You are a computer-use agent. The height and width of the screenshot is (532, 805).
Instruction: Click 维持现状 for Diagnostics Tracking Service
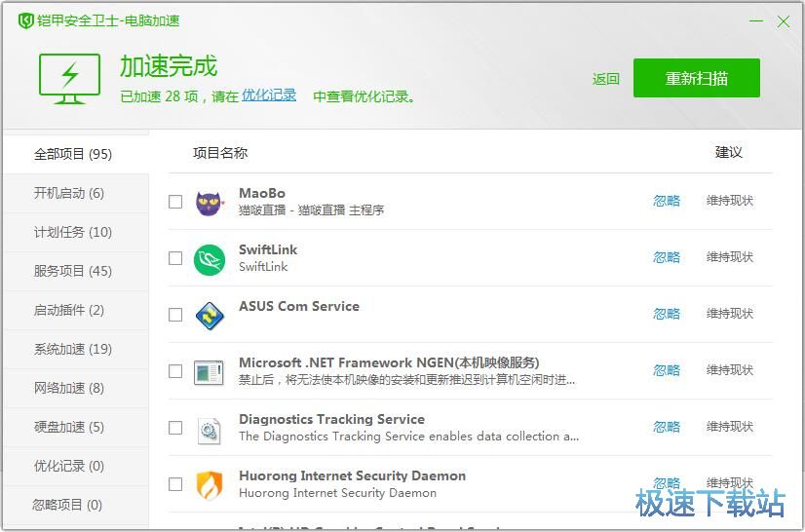pyautogui.click(x=730, y=427)
